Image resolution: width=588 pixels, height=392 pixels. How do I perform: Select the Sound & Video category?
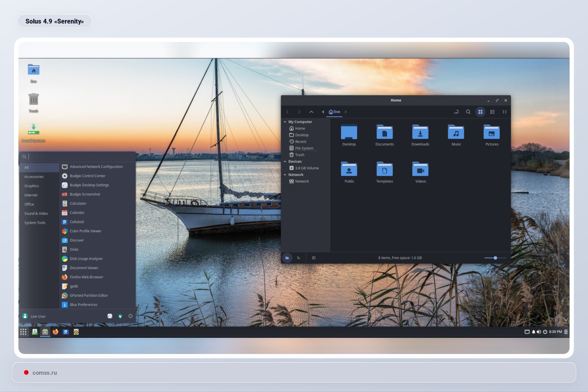coord(36,213)
